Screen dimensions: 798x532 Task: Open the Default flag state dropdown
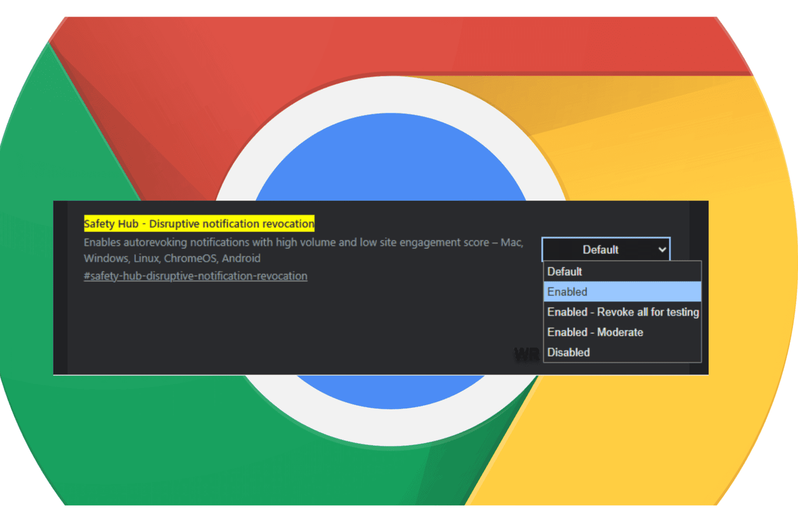[605, 249]
